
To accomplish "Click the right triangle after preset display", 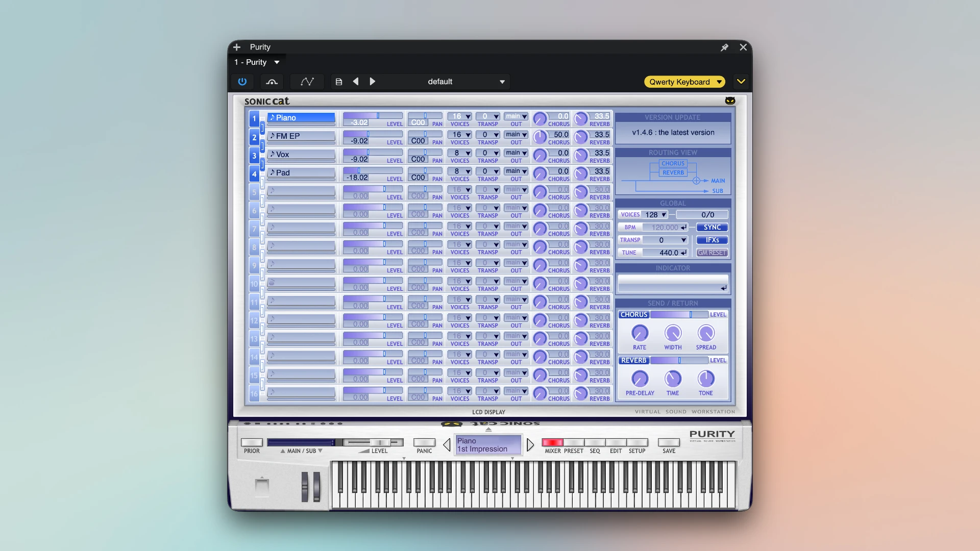I will [530, 445].
